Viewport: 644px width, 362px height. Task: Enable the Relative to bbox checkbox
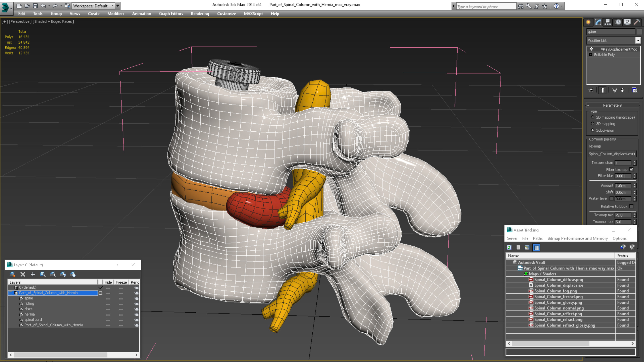[631, 206]
